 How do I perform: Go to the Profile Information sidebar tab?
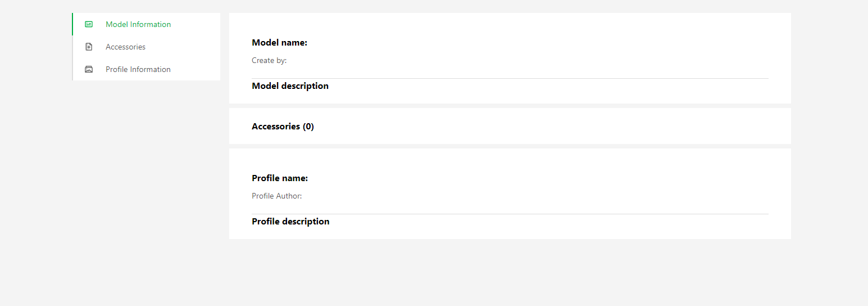[x=146, y=69]
